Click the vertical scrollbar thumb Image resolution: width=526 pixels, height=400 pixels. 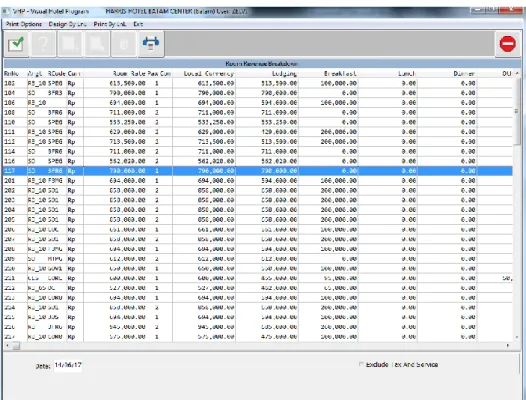[517, 111]
